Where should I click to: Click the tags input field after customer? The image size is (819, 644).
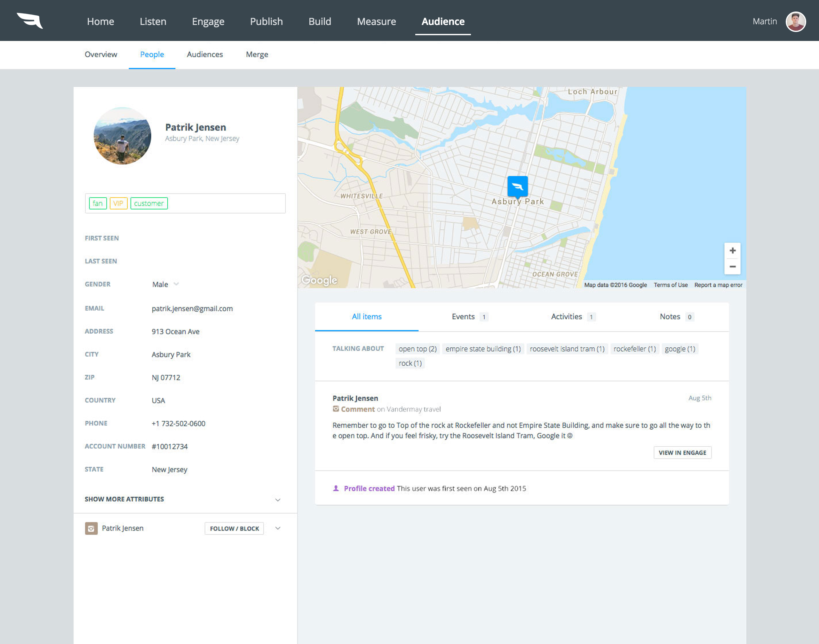tap(226, 203)
